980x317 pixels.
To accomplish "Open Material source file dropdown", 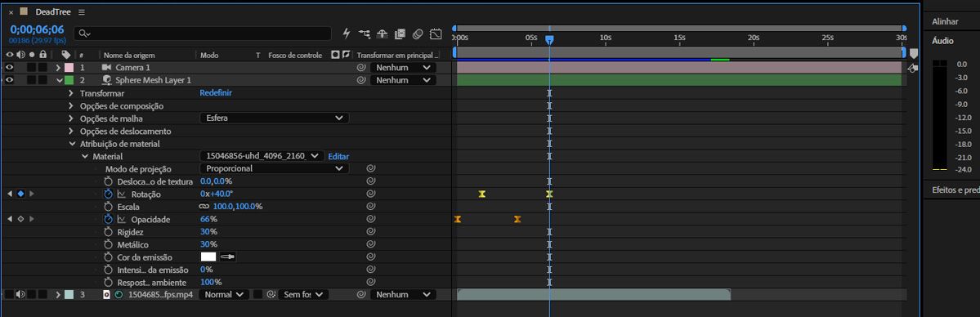I will (262, 156).
